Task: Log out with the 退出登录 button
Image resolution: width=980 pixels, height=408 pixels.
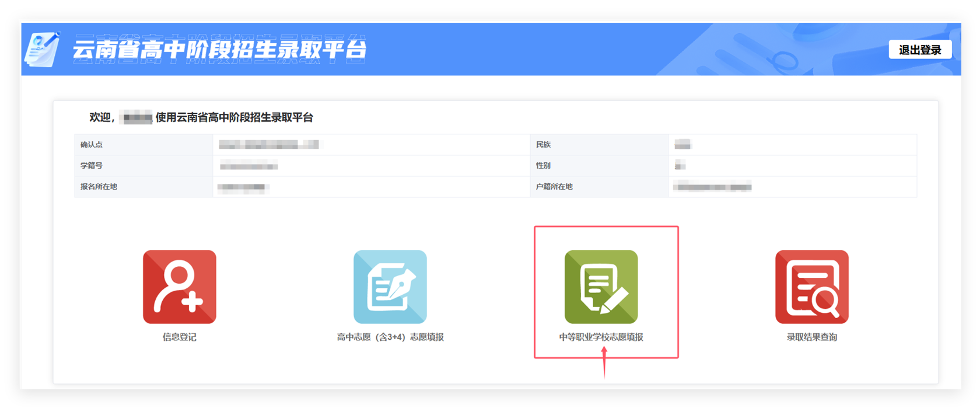Action: click(920, 50)
